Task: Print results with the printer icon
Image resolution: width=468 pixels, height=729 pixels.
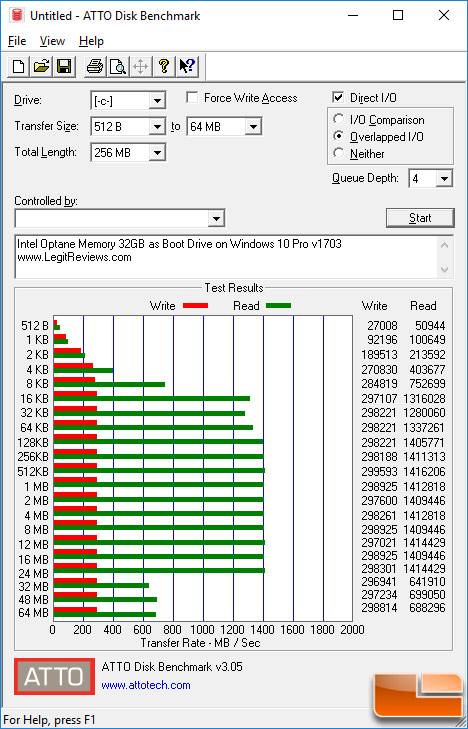Action: click(x=95, y=66)
